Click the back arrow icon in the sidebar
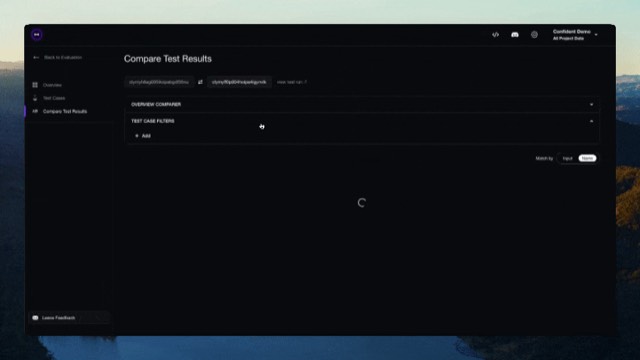This screenshot has width=640, height=360. click(x=36, y=58)
